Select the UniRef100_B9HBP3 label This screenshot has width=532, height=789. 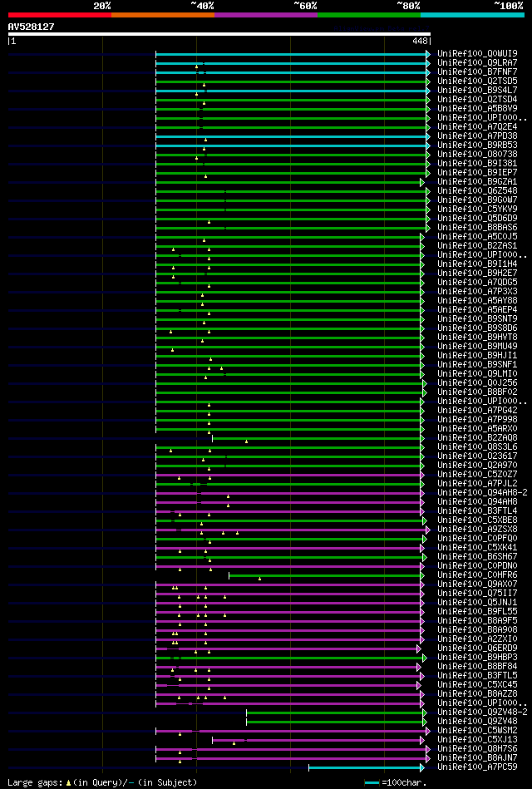(478, 658)
